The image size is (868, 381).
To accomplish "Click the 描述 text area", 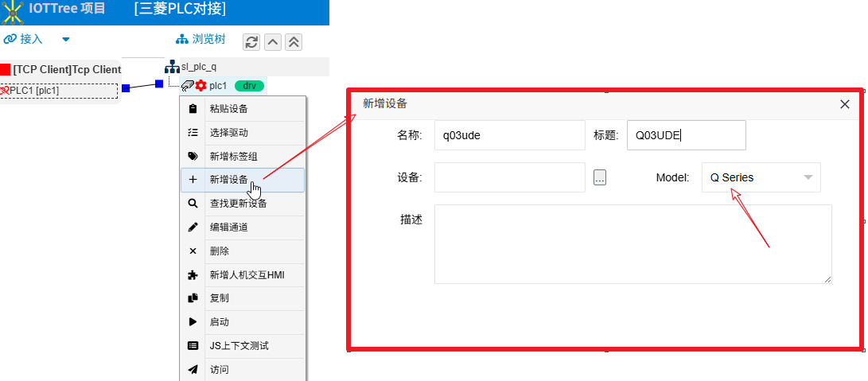I will (633, 244).
